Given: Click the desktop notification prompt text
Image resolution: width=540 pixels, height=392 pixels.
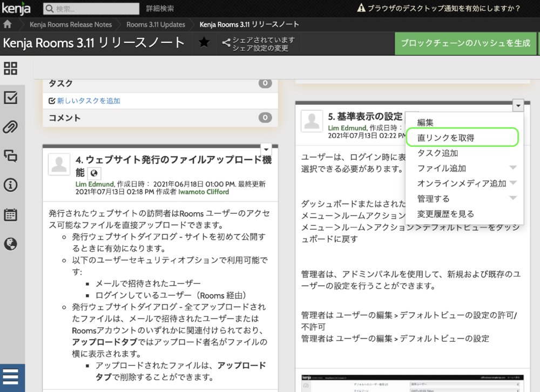Looking at the screenshot, I should point(444,8).
